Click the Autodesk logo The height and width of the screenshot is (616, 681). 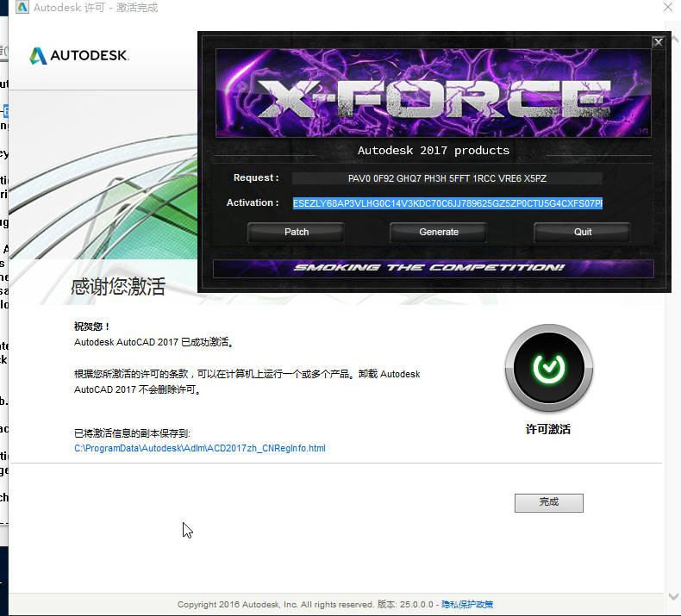[x=79, y=55]
